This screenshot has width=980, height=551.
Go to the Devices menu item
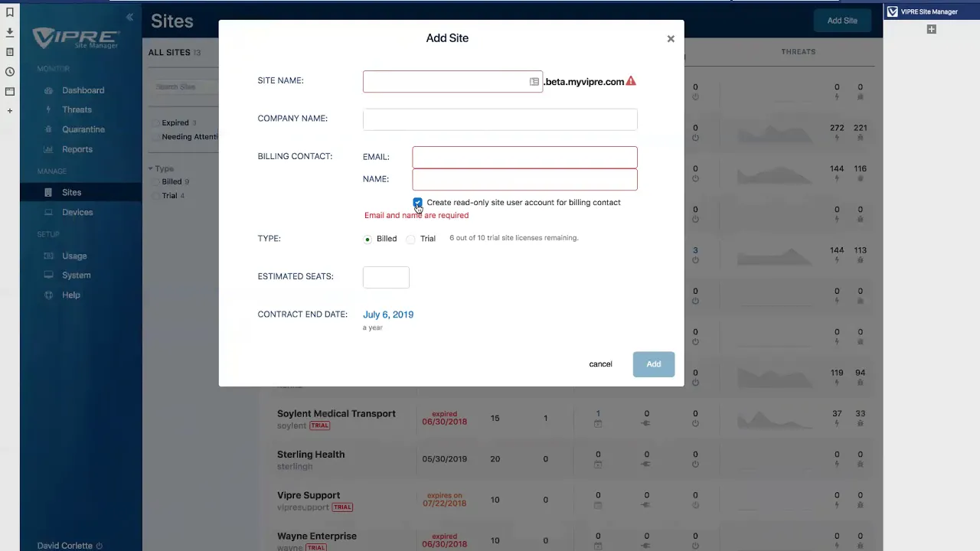(x=77, y=212)
